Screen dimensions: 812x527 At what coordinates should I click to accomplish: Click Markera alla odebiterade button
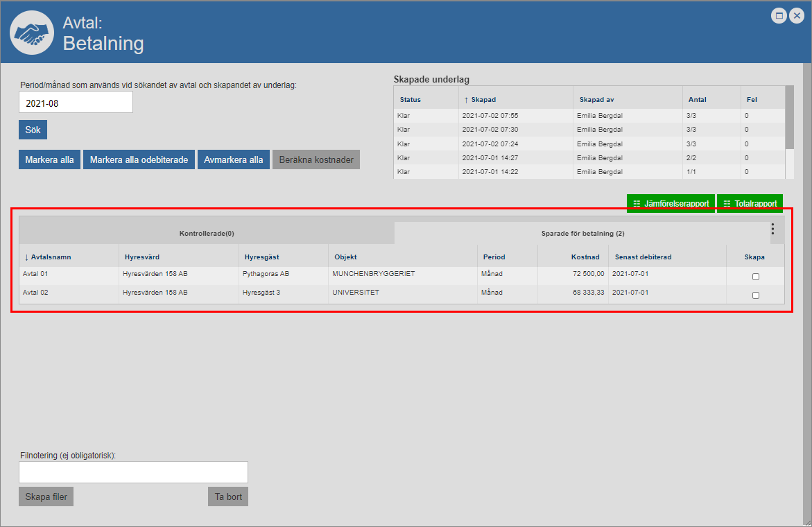pyautogui.click(x=139, y=159)
